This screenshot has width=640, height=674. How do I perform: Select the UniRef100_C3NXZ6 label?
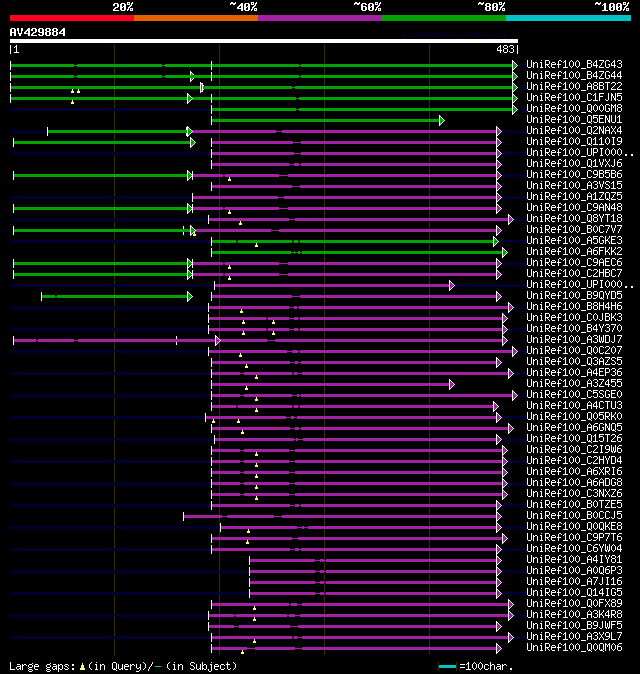tap(574, 493)
